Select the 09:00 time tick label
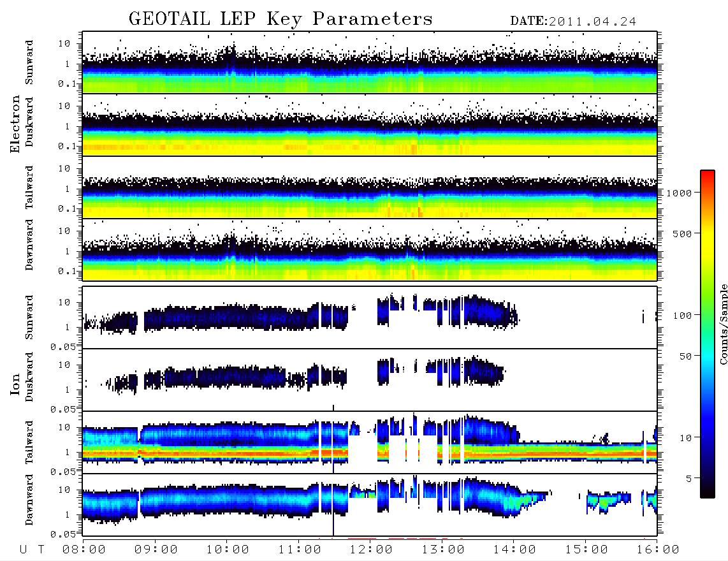 [x=156, y=550]
